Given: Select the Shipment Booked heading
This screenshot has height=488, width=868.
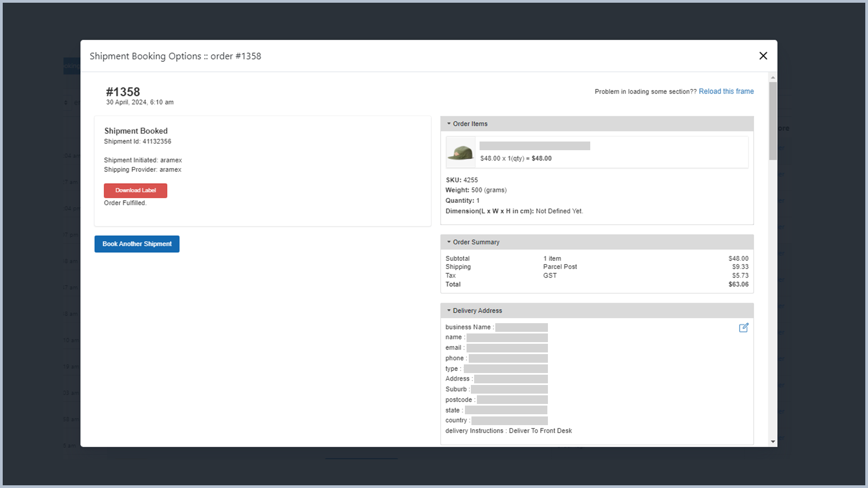Looking at the screenshot, I should pos(136,131).
